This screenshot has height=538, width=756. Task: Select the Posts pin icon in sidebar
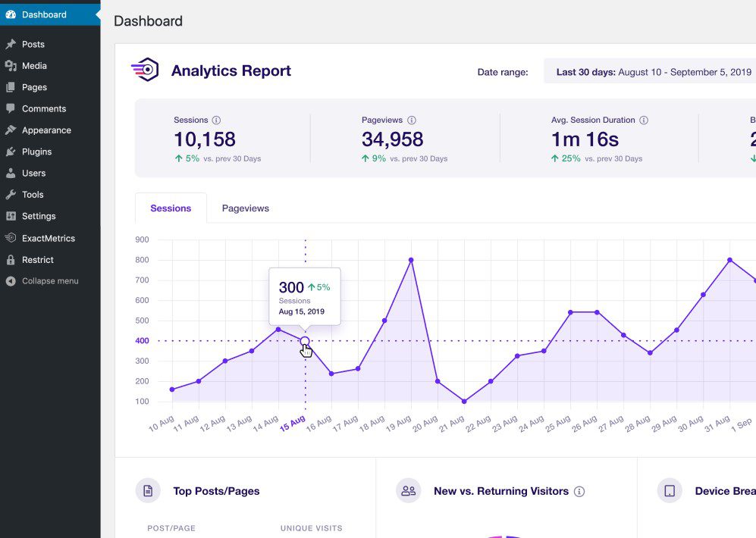click(x=12, y=44)
